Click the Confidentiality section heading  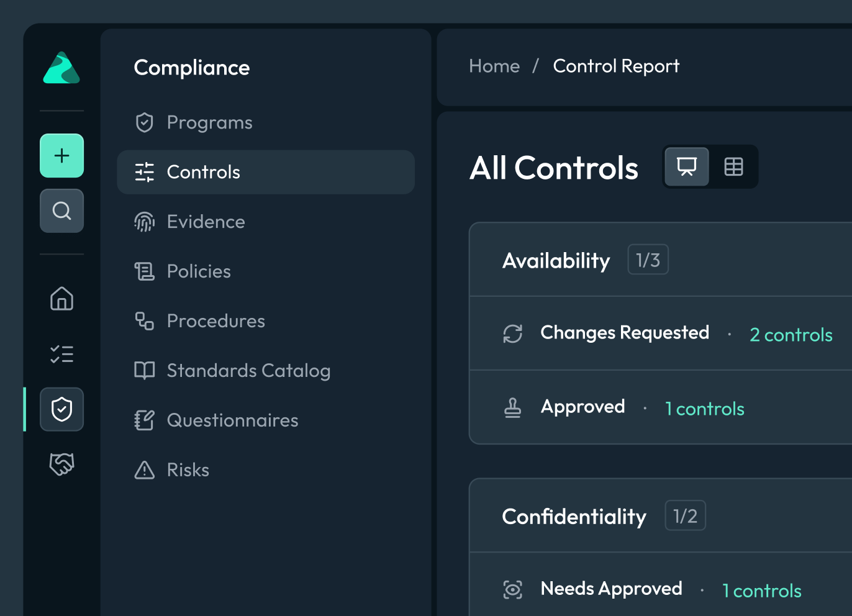pyautogui.click(x=574, y=517)
